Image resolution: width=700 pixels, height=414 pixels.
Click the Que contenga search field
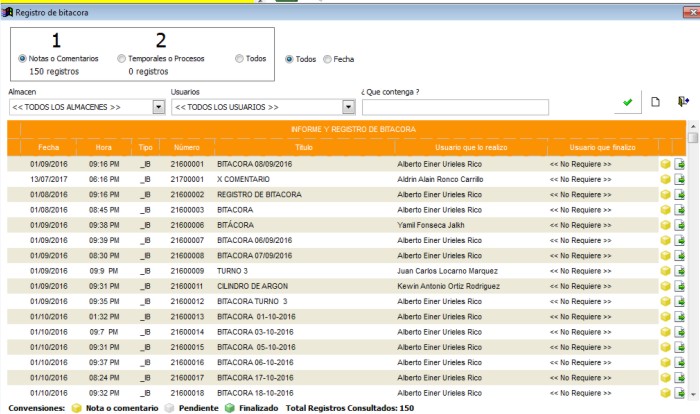(x=455, y=107)
